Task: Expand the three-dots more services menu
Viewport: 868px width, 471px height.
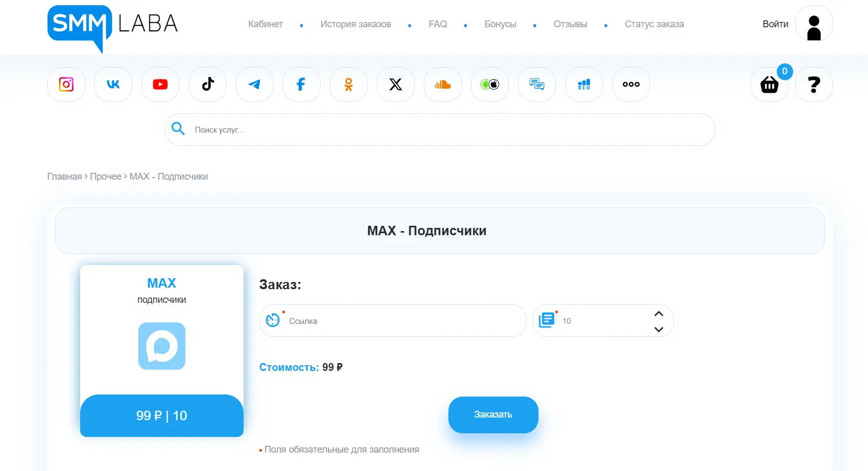Action: tap(631, 84)
